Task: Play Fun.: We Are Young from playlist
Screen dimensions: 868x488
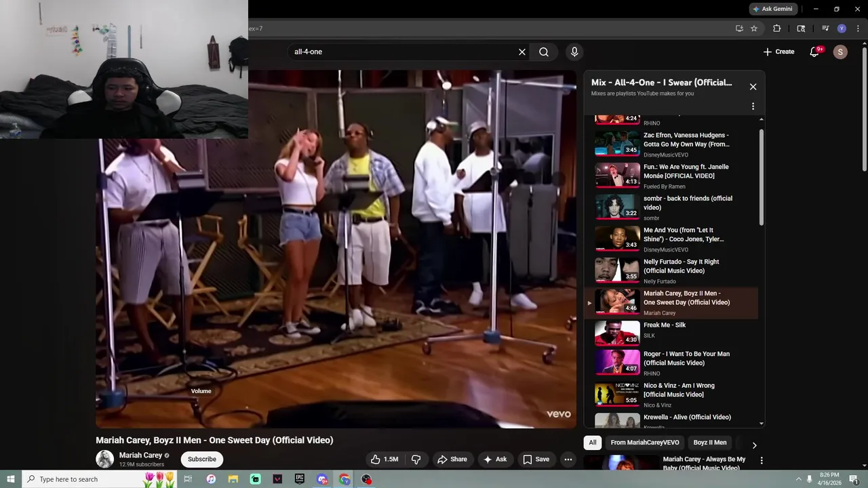Action: [x=671, y=176]
